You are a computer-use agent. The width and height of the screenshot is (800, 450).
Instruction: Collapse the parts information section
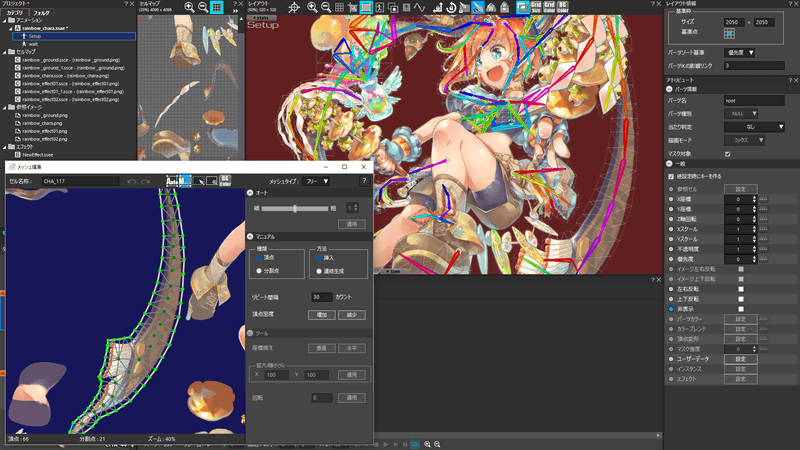pyautogui.click(x=669, y=89)
